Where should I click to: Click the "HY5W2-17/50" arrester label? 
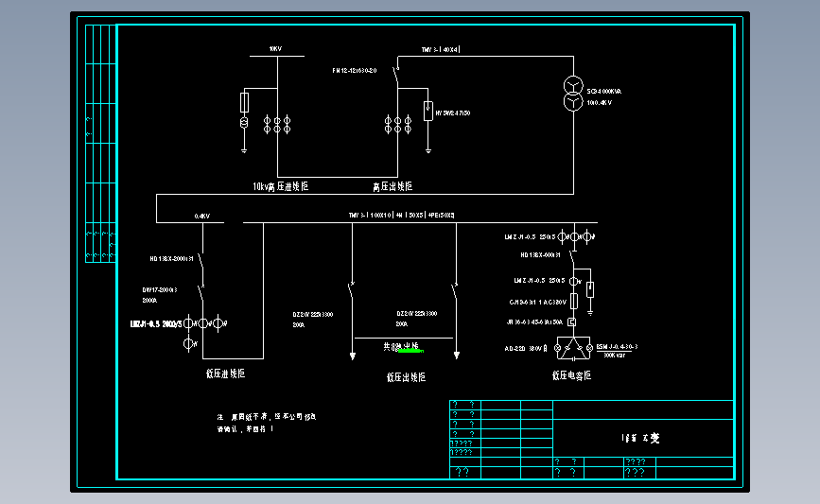452,113
